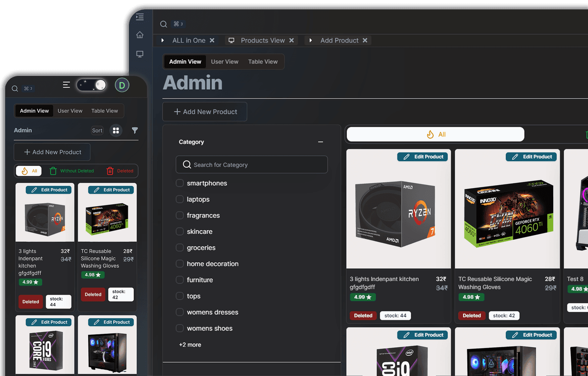Open the hamburger menu in mobile view
This screenshot has height=376, width=588.
click(67, 85)
